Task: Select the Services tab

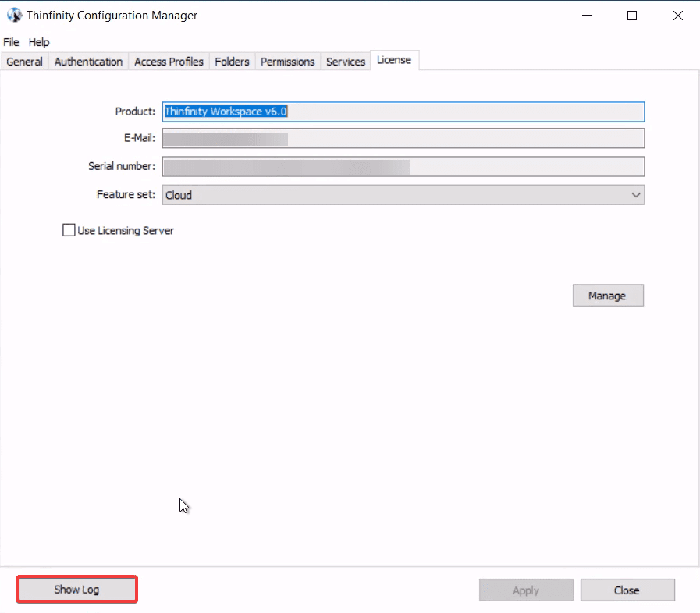Action: click(x=345, y=61)
